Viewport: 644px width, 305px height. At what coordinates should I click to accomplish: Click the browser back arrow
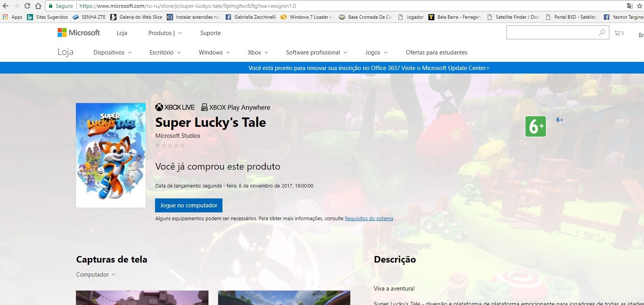pos(5,6)
